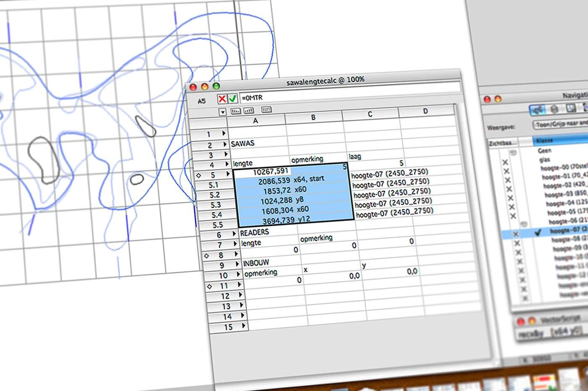588x391 pixels.
Task: Expand the arrow of worksheet row 2
Action: pos(225,144)
